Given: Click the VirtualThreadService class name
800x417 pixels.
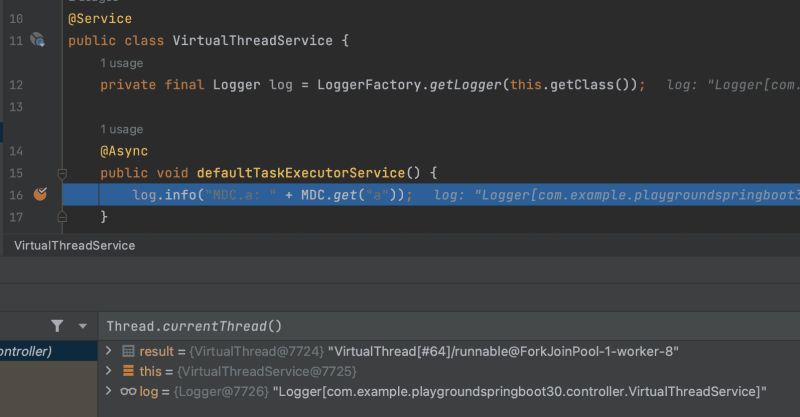Looking at the screenshot, I should click(x=253, y=41).
